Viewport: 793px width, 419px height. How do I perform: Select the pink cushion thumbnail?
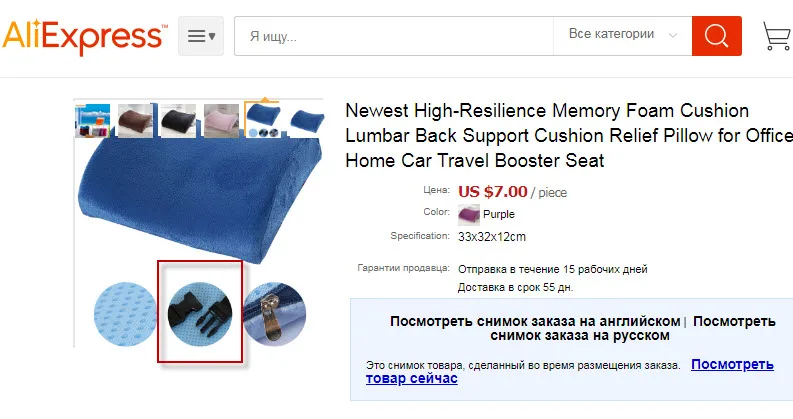(221, 120)
